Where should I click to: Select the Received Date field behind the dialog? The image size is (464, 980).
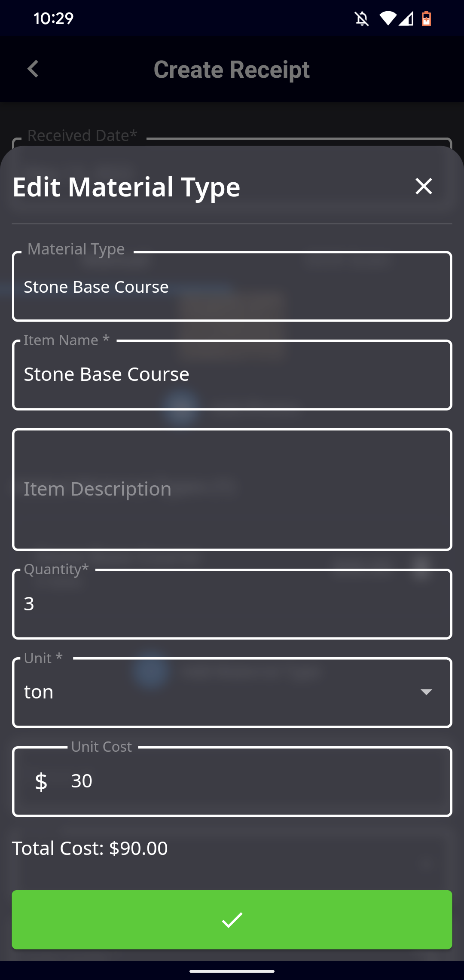[x=232, y=142]
